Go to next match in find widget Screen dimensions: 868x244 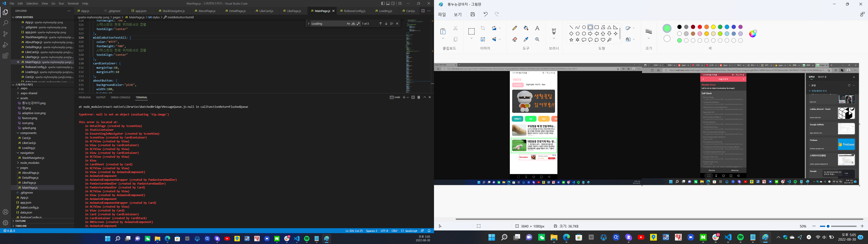386,23
